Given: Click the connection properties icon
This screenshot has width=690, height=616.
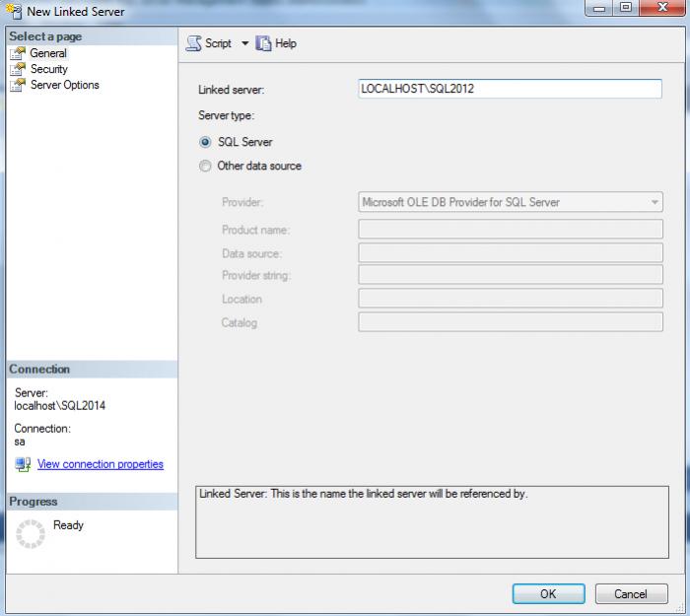Looking at the screenshot, I should (x=23, y=464).
